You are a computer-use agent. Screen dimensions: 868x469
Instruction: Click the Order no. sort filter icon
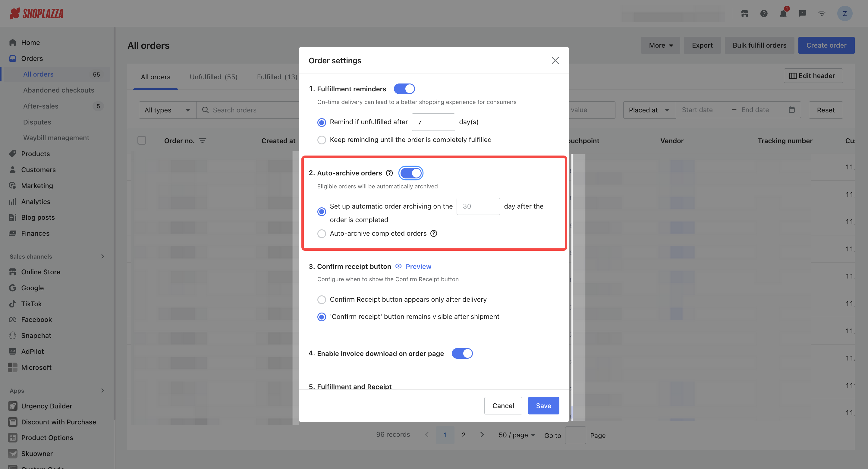point(202,140)
